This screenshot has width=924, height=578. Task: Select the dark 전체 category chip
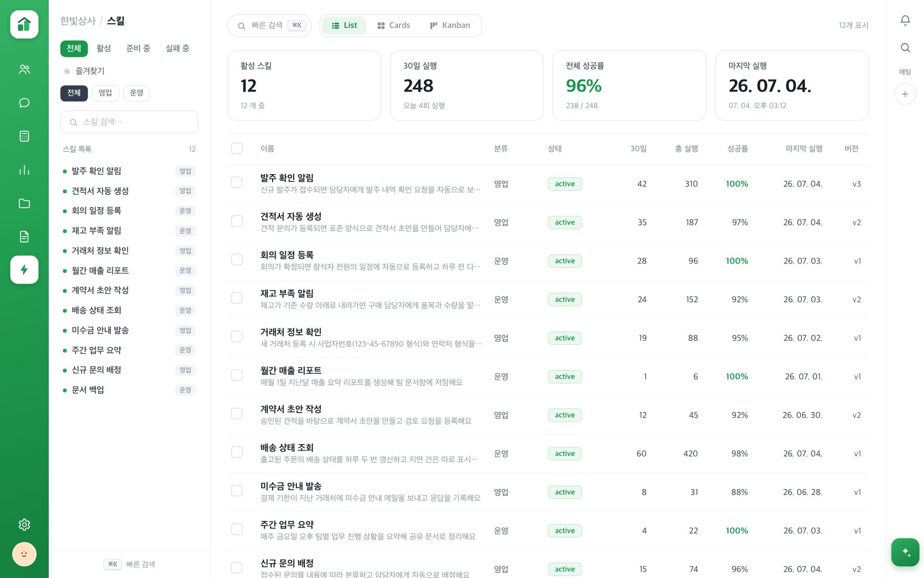[74, 93]
